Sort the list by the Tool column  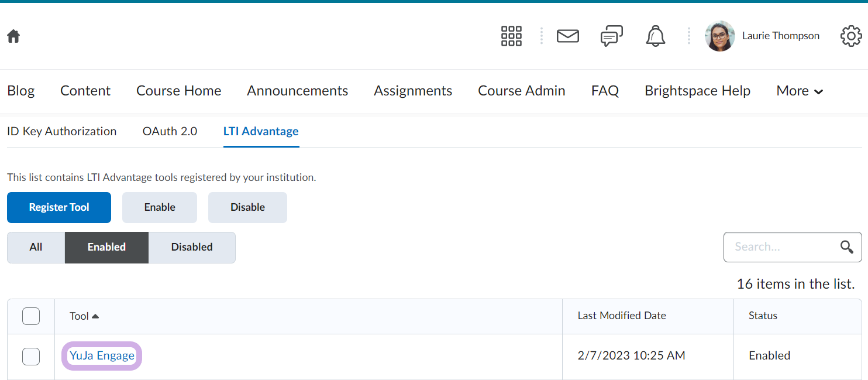(x=84, y=316)
